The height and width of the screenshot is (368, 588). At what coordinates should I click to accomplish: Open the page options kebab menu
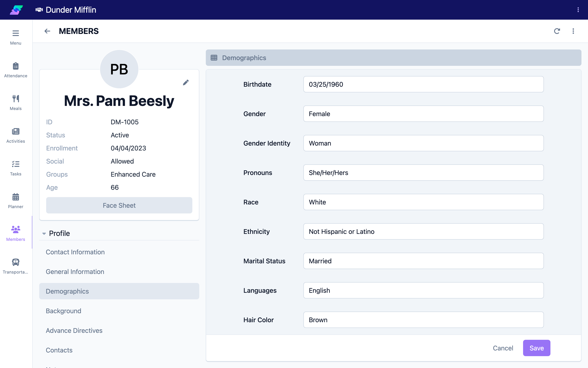coord(573,31)
